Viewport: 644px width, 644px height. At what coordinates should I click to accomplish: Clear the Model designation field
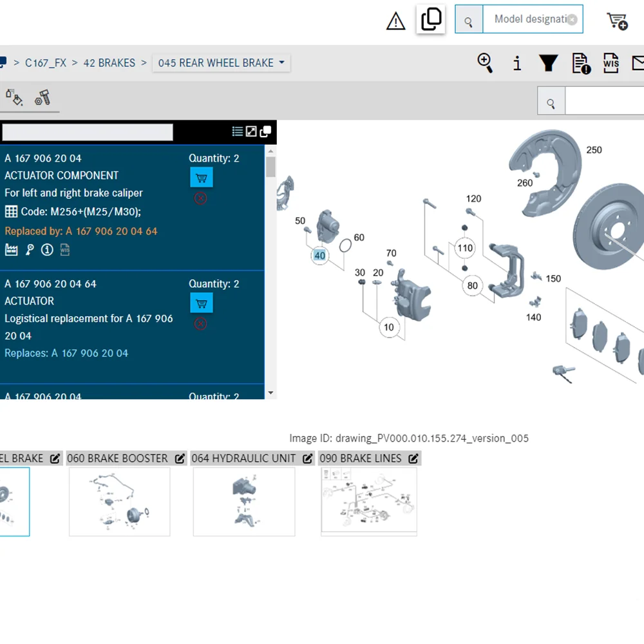pyautogui.click(x=572, y=19)
